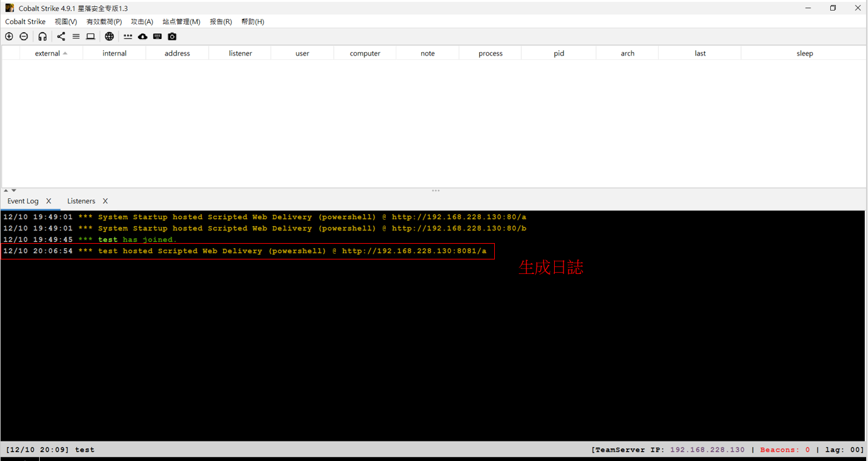Click the 19:49:01 log line with URL ending :80/a
The image size is (868, 461).
tap(265, 217)
